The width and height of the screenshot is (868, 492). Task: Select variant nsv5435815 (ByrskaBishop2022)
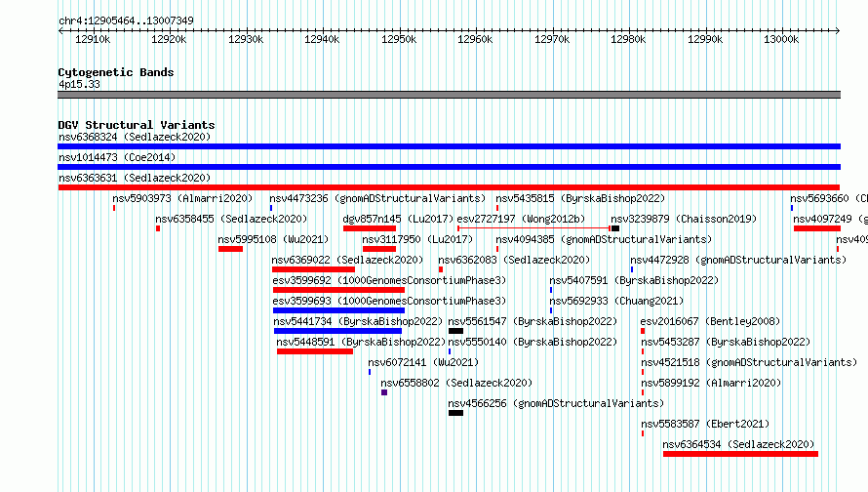[580, 198]
